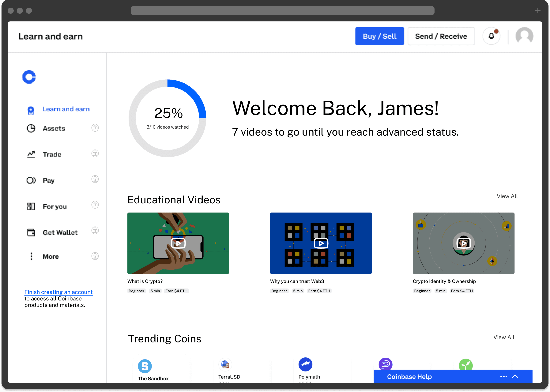Viewport: 550px width, 392px height.
Task: Click the 25% progress ring
Action: coord(168,118)
